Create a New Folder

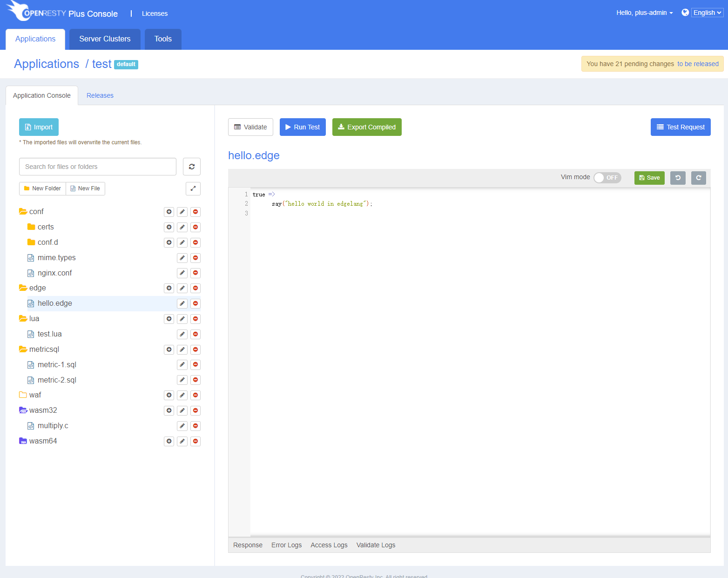[x=42, y=188]
